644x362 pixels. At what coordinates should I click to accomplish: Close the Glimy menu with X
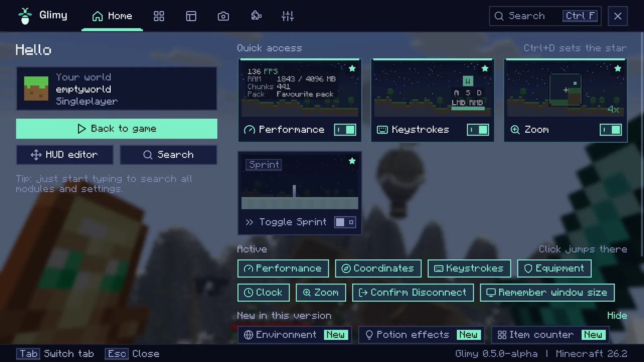point(618,16)
